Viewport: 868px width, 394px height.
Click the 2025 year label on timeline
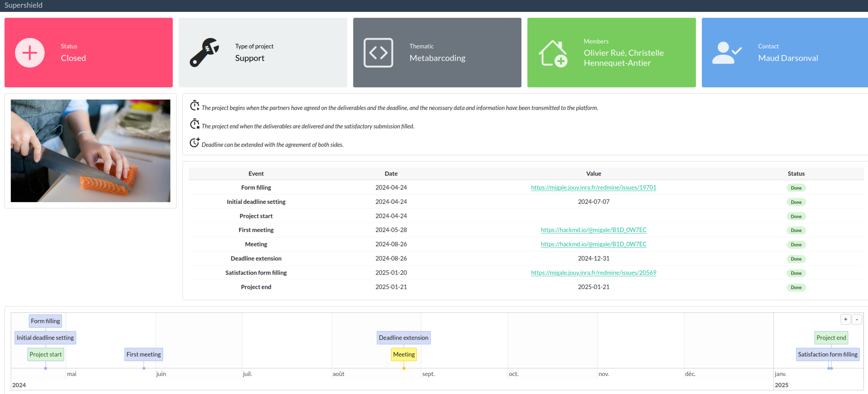click(x=781, y=385)
